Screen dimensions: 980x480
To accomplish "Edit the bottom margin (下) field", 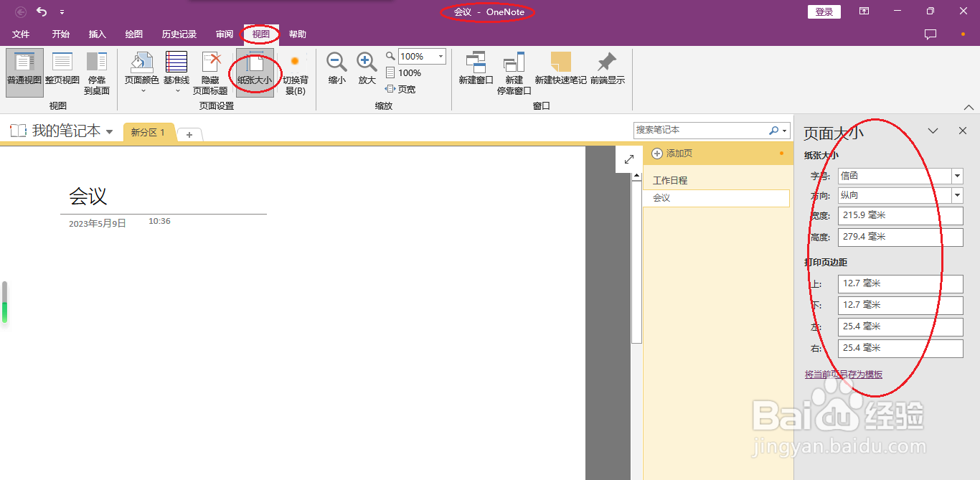I will pyautogui.click(x=900, y=305).
